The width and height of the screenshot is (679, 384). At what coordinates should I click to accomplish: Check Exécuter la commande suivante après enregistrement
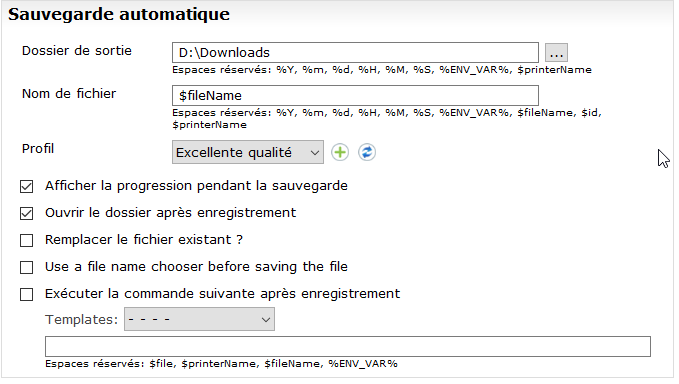26,294
